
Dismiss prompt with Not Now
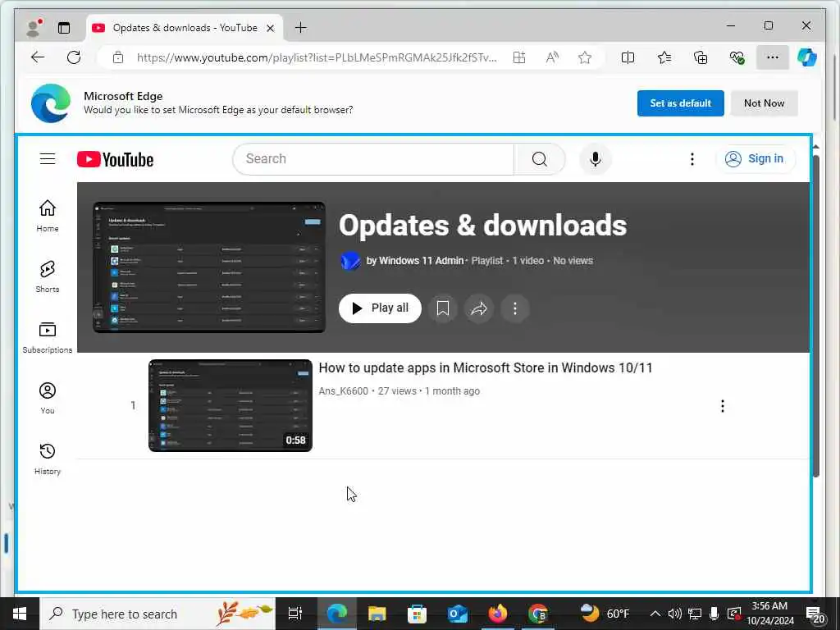coord(764,103)
